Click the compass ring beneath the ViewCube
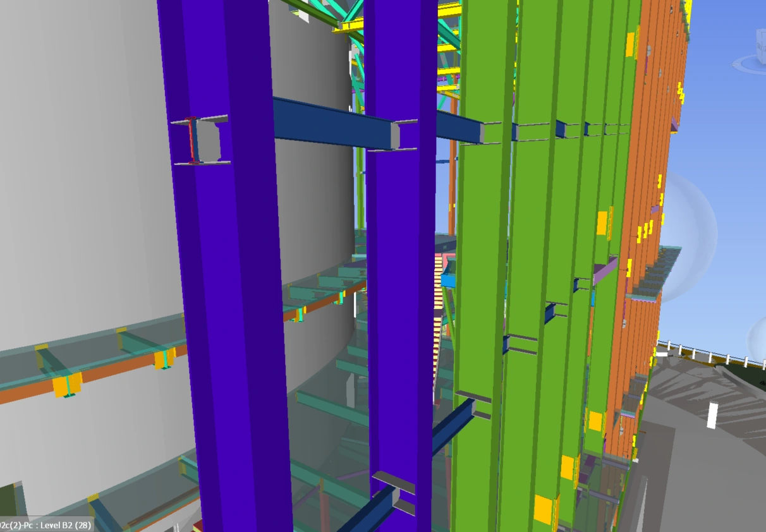This screenshot has height=532, width=766. click(750, 63)
